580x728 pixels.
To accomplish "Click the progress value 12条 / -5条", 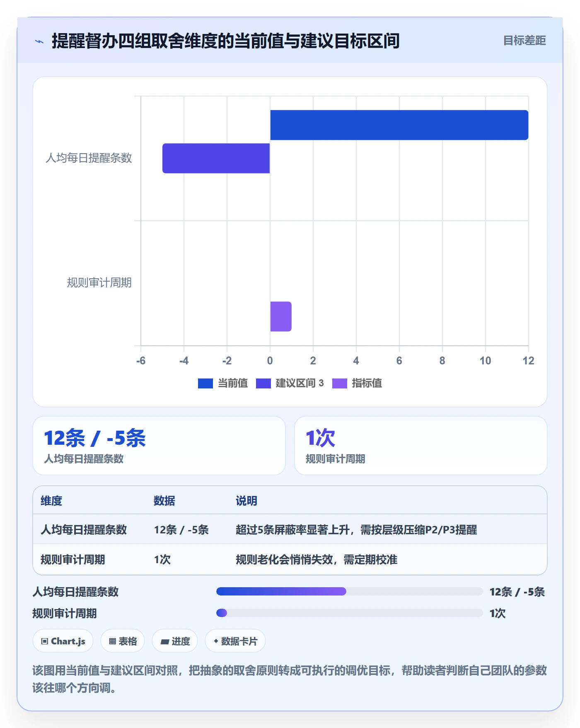I will (517, 592).
